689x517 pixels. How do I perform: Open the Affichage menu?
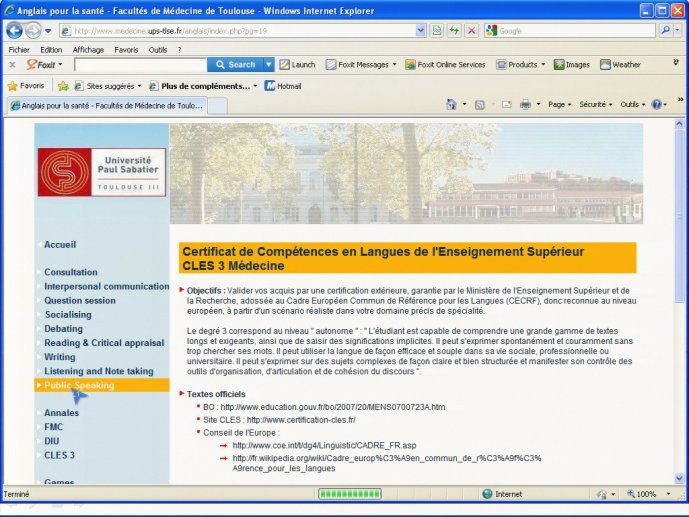coord(88,50)
